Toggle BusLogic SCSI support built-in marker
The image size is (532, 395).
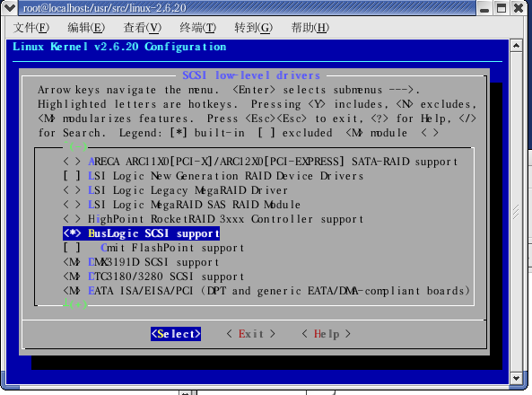coord(72,233)
